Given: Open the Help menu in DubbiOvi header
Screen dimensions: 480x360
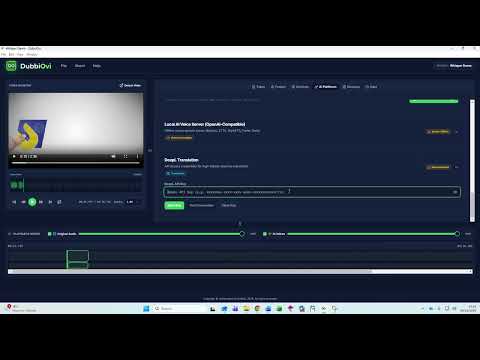Looking at the screenshot, I should coord(97,66).
